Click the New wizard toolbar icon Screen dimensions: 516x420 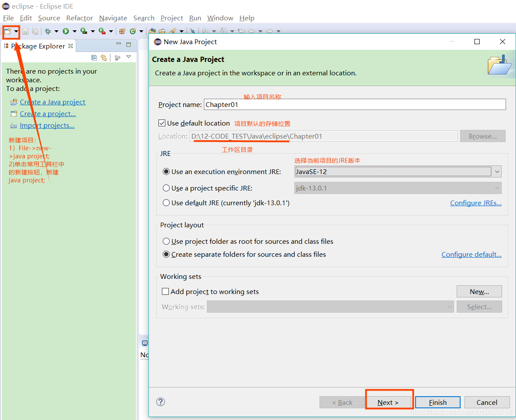point(7,31)
